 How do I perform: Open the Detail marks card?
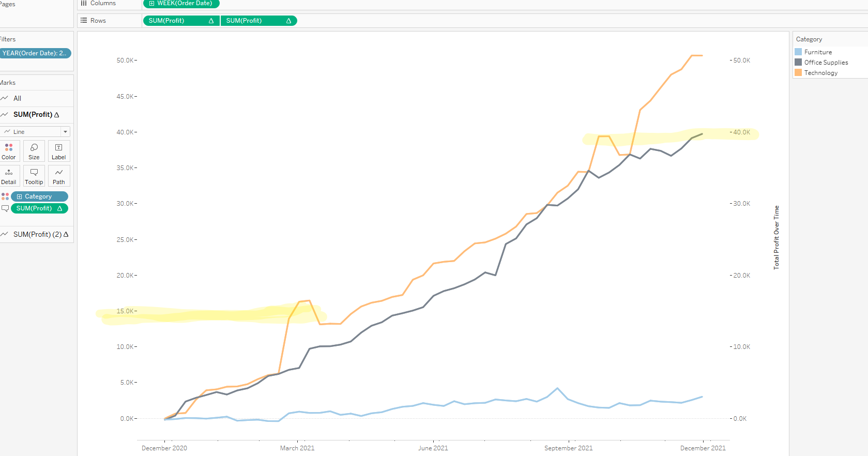[9, 176]
